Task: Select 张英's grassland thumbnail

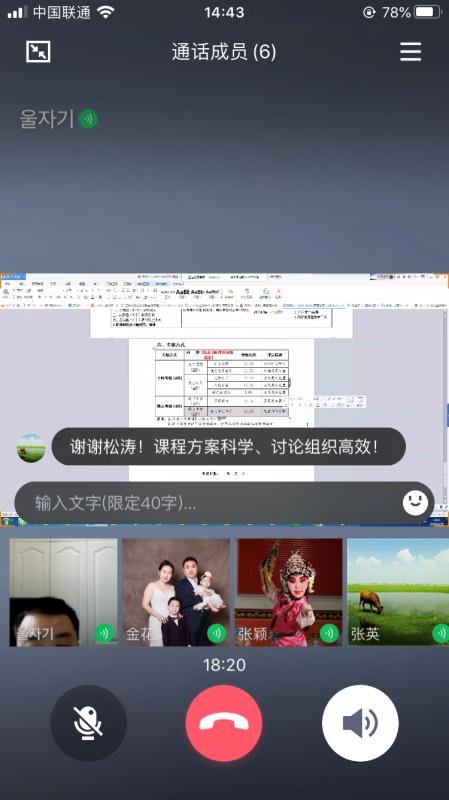Action: tap(398, 592)
